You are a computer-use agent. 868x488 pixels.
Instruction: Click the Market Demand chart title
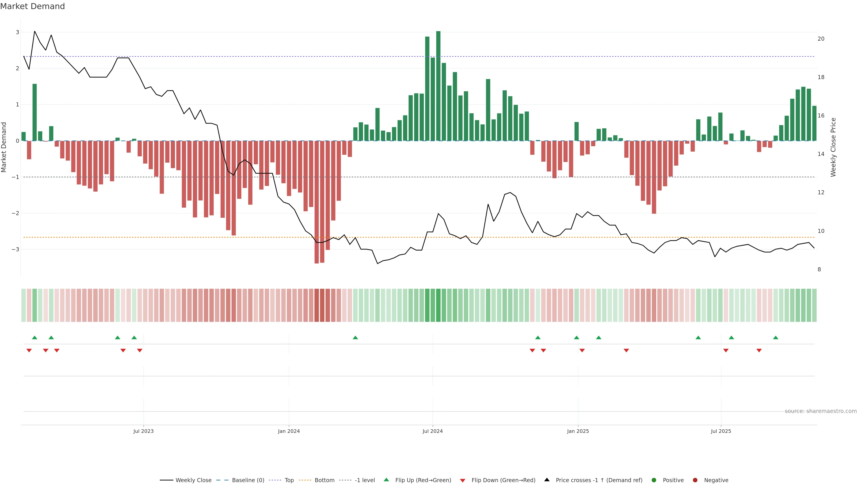tap(32, 6)
